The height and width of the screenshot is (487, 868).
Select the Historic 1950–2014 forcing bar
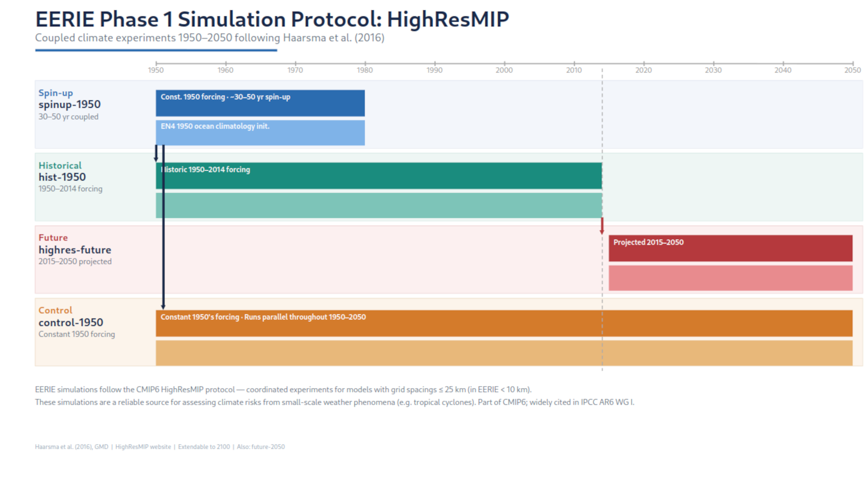pyautogui.click(x=379, y=175)
